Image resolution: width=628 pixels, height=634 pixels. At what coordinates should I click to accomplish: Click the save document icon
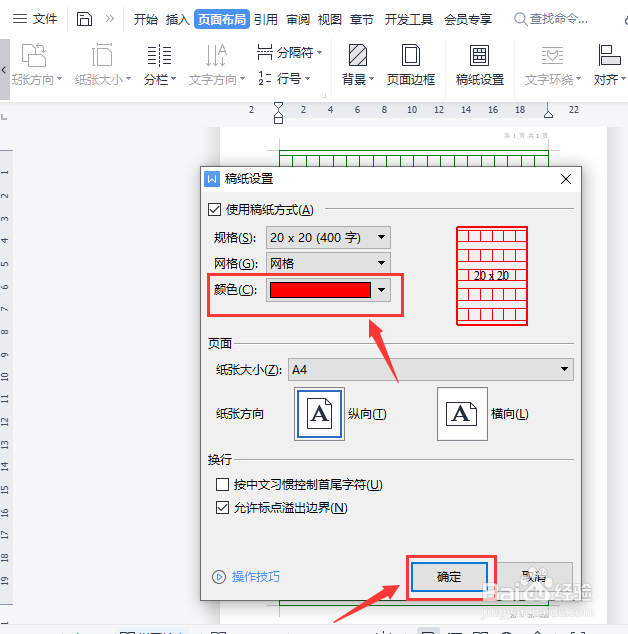coord(84,19)
